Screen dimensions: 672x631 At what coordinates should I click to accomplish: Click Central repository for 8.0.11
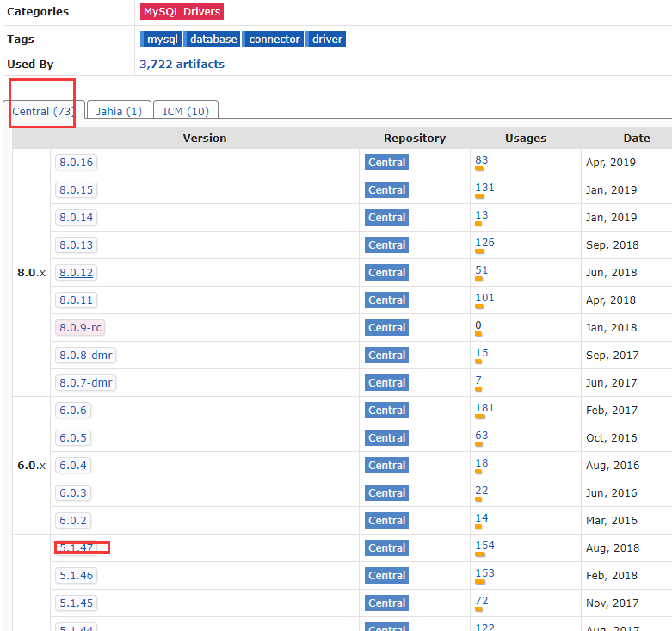point(386,300)
